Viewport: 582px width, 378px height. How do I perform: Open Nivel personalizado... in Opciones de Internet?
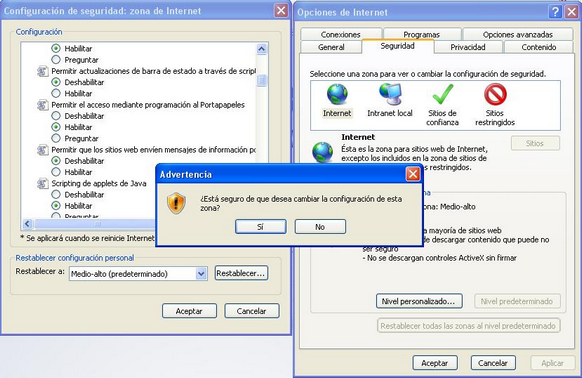pos(419,301)
